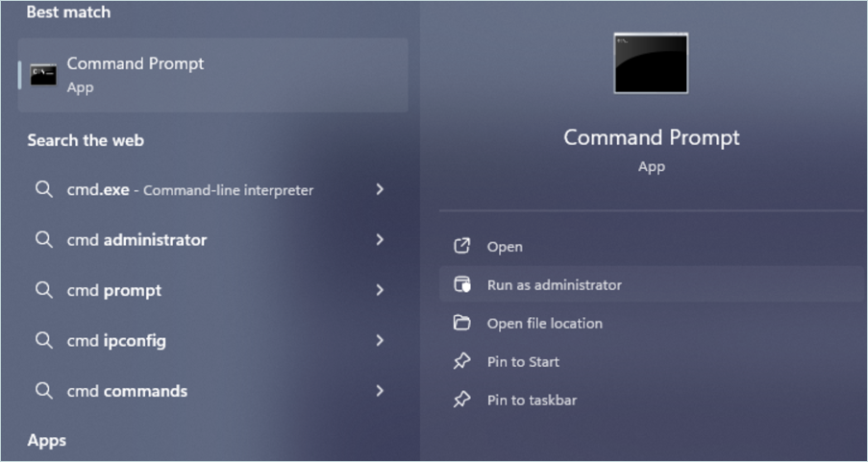
Task: Select the cmd administrator web suggestion
Action: click(x=213, y=240)
